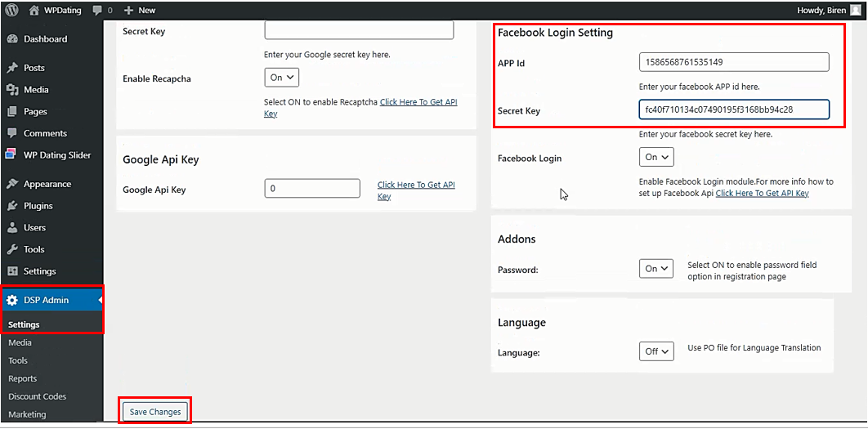868x429 pixels.
Task: Click the WordPress Settings sliders icon
Action: [x=12, y=271]
